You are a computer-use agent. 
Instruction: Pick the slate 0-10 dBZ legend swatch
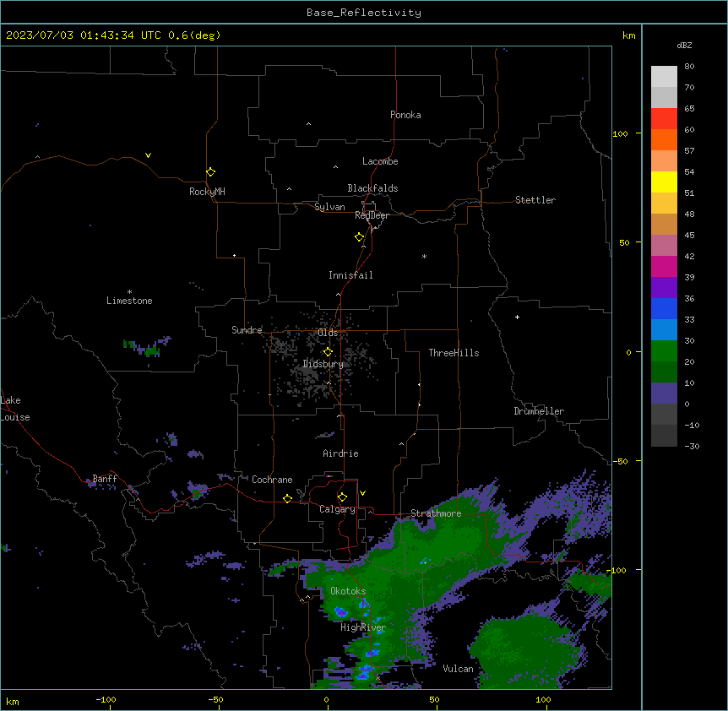tap(664, 393)
